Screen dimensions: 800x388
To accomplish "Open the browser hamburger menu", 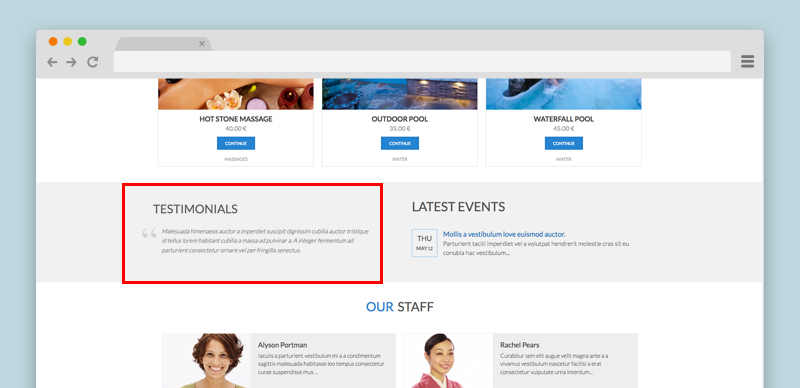I will click(x=747, y=62).
